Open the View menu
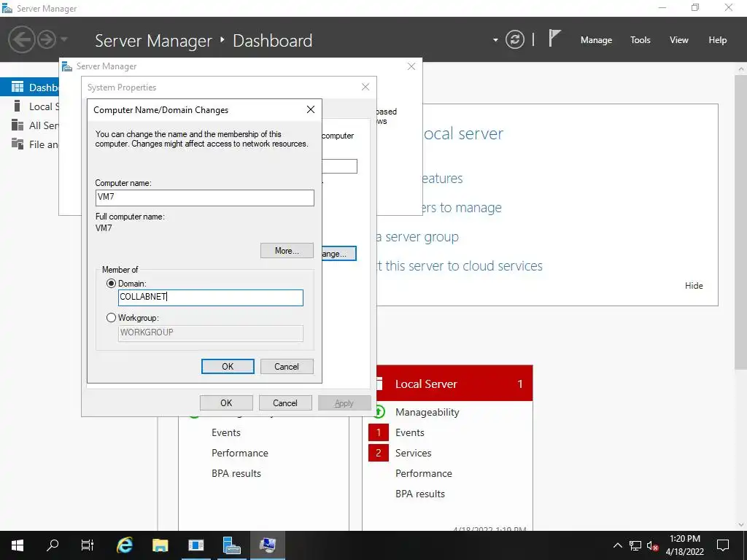Image resolution: width=747 pixels, height=560 pixels. pyautogui.click(x=679, y=40)
